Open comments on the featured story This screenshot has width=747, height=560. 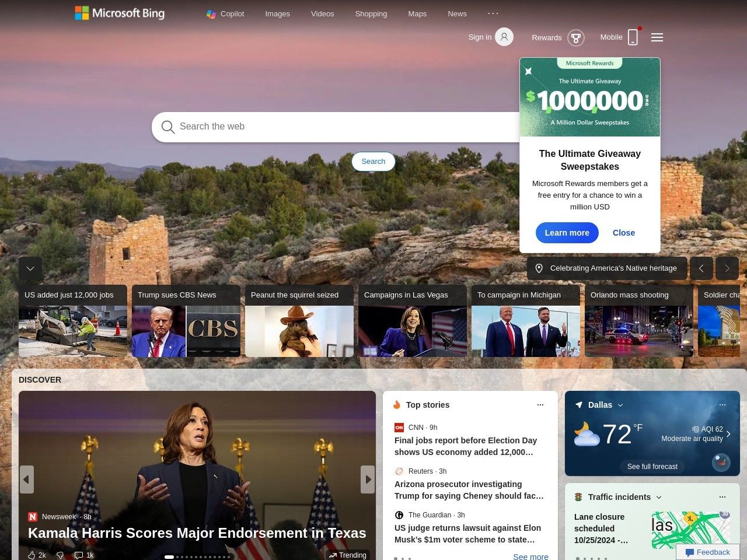[x=79, y=555]
